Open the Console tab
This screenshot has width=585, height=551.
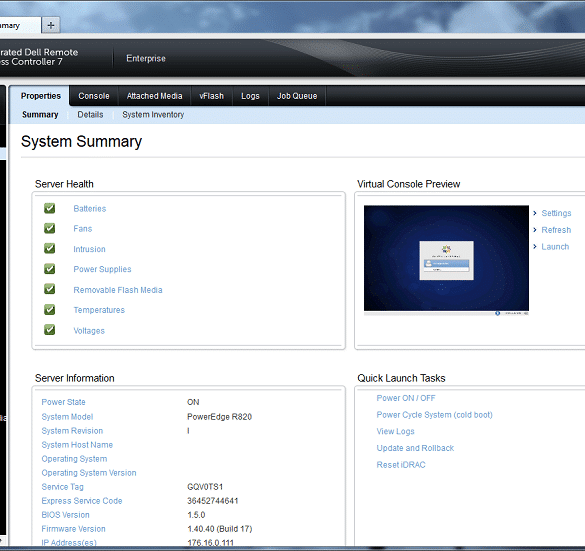click(x=94, y=96)
